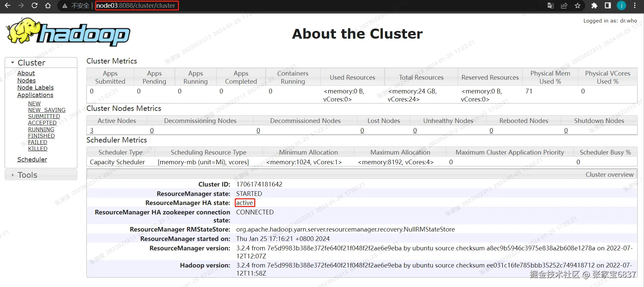Image resolution: width=644 pixels, height=287 pixels.
Task: Click the not-secure warning triangle icon
Action: point(65,6)
